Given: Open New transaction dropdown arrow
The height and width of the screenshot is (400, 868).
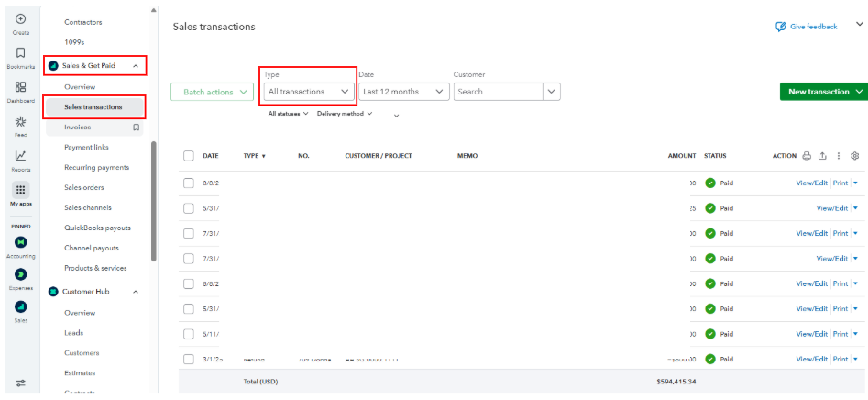Looking at the screenshot, I should click(x=859, y=92).
